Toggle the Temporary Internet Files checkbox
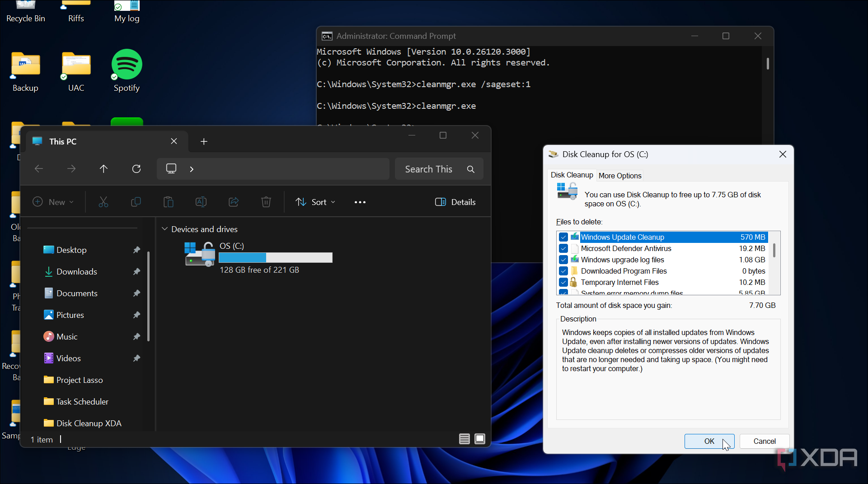 [x=563, y=282]
